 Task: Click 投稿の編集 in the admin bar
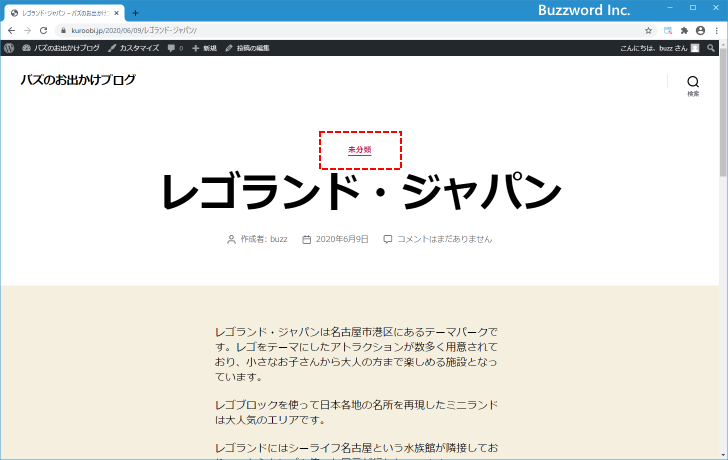(247, 48)
